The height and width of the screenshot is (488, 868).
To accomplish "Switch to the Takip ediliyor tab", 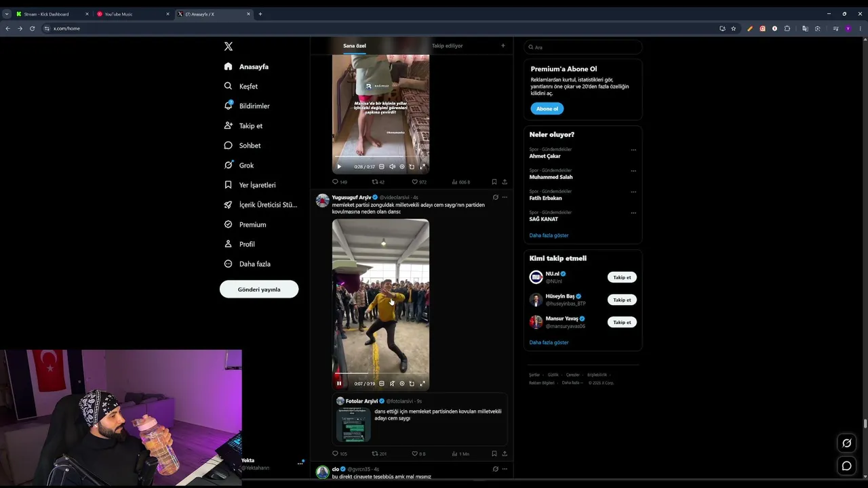I will (448, 46).
